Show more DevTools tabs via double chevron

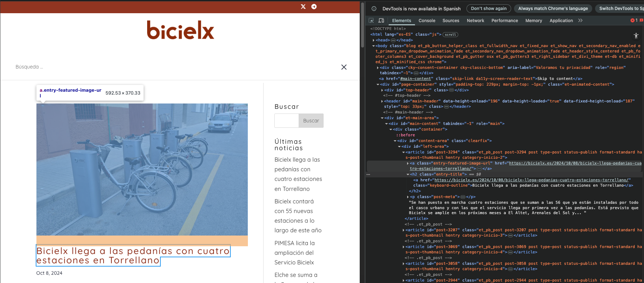click(x=580, y=20)
